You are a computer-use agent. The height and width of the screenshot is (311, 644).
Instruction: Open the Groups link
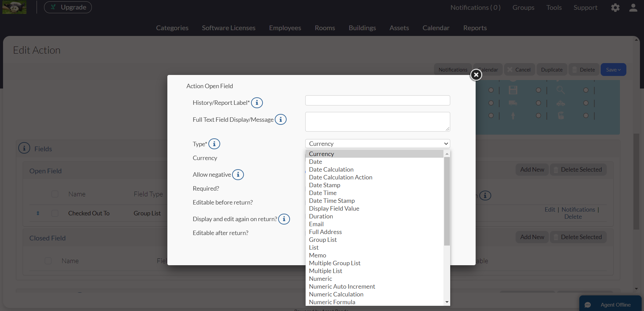[523, 7]
